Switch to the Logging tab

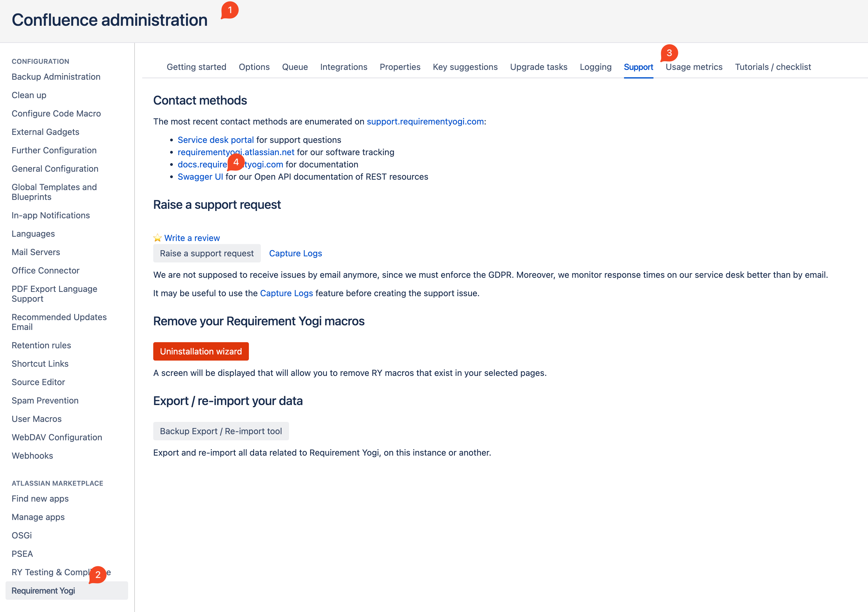[596, 67]
